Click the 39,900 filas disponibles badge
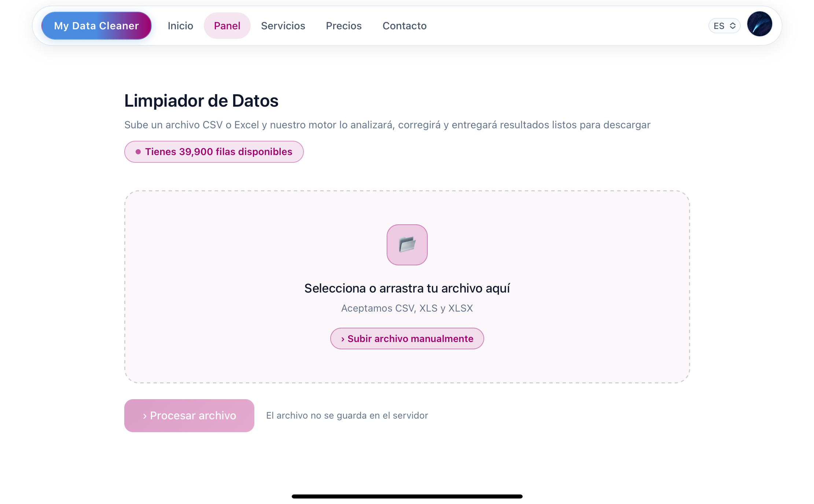The height and width of the screenshot is (504, 814). [214, 152]
